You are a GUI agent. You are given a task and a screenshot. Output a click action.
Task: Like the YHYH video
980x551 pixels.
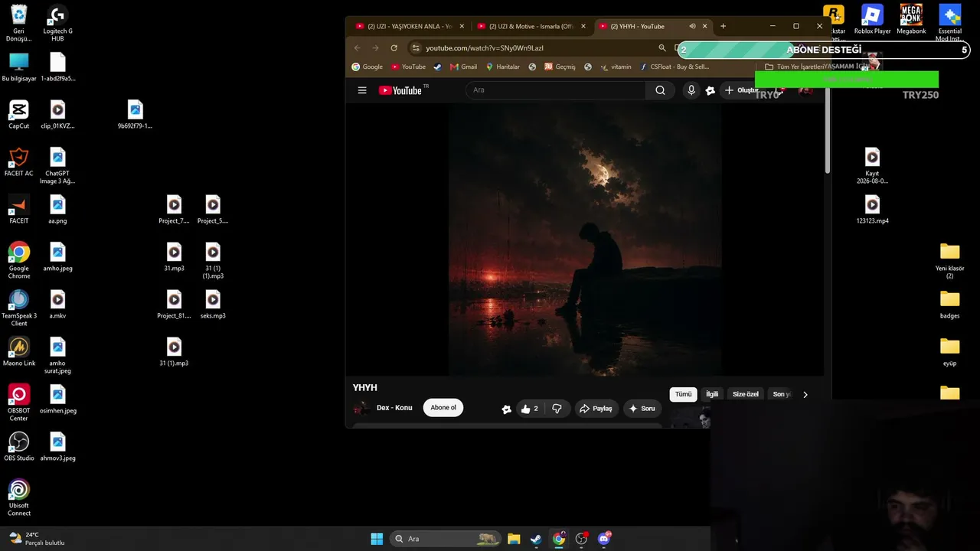(x=530, y=409)
